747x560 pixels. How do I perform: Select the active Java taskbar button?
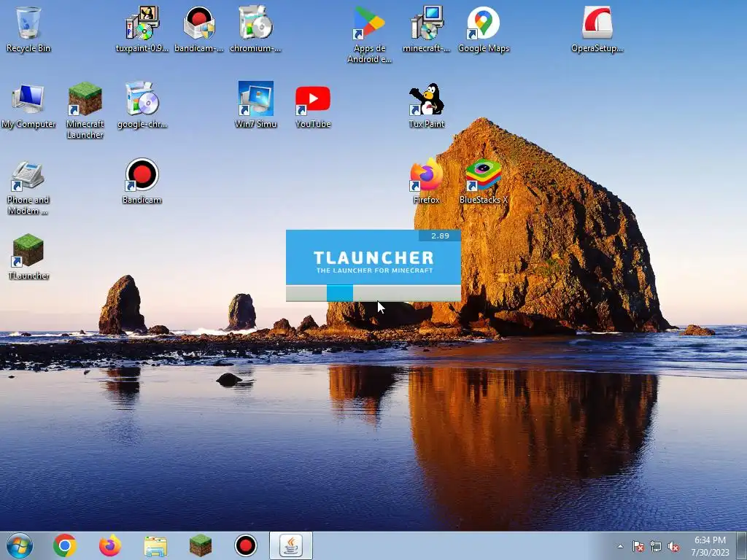pos(291,545)
